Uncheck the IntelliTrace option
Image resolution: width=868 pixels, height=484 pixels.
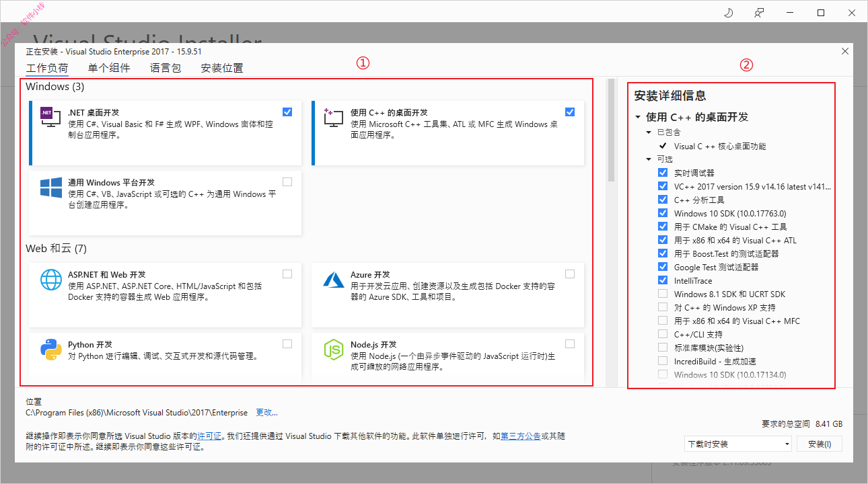(663, 280)
